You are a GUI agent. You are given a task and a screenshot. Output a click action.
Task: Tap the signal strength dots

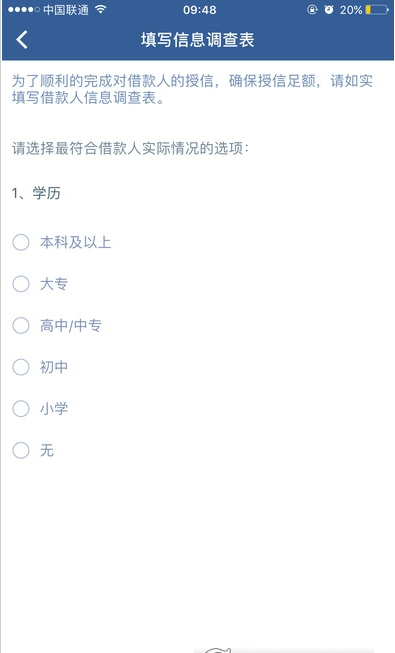pyautogui.click(x=24, y=10)
